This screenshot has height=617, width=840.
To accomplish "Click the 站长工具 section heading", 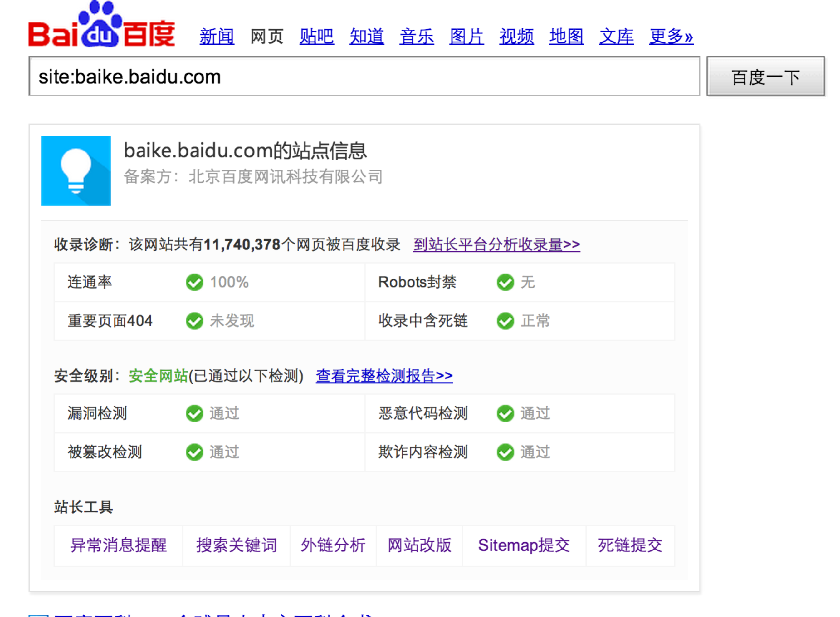I will click(84, 507).
